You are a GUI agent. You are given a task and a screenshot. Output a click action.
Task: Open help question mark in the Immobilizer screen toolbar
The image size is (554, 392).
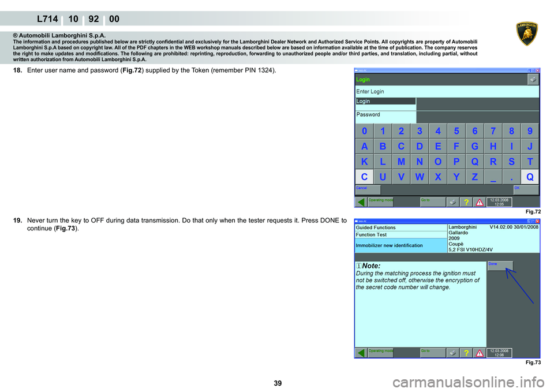coord(466,353)
